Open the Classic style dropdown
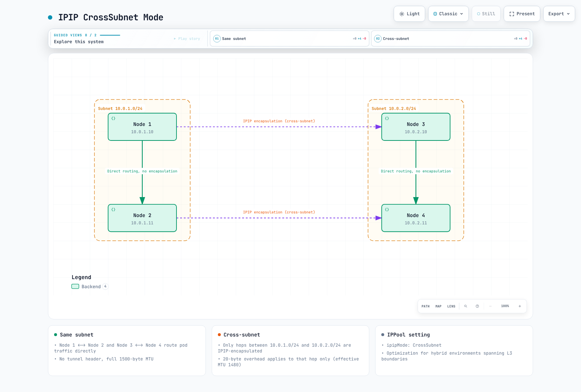The height and width of the screenshot is (392, 581). point(448,14)
